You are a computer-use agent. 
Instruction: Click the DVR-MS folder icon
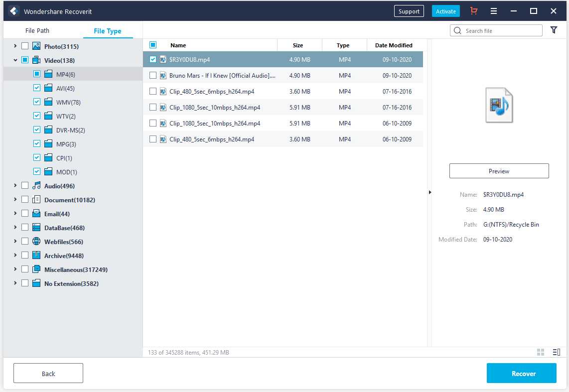click(x=49, y=130)
